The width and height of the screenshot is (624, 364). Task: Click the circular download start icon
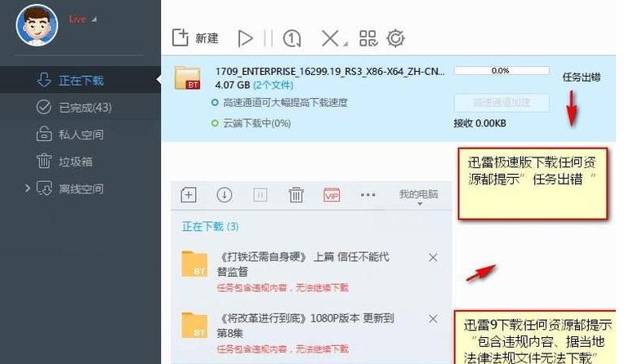pos(225,195)
